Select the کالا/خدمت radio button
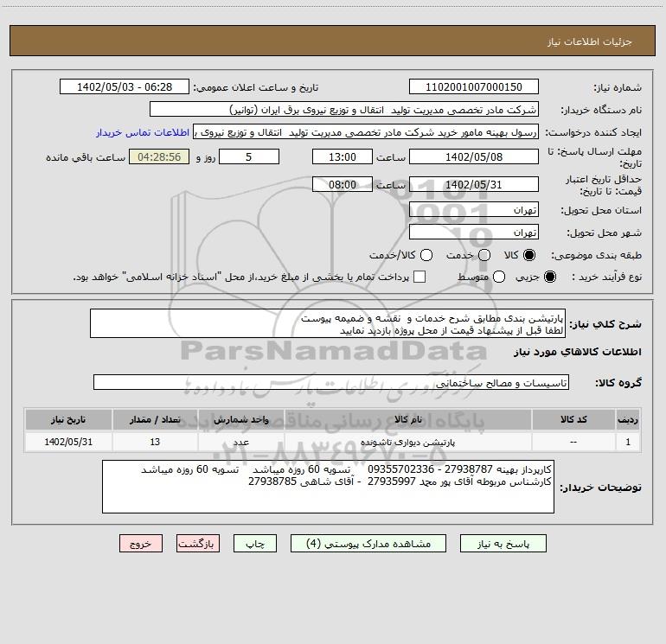 point(426,255)
